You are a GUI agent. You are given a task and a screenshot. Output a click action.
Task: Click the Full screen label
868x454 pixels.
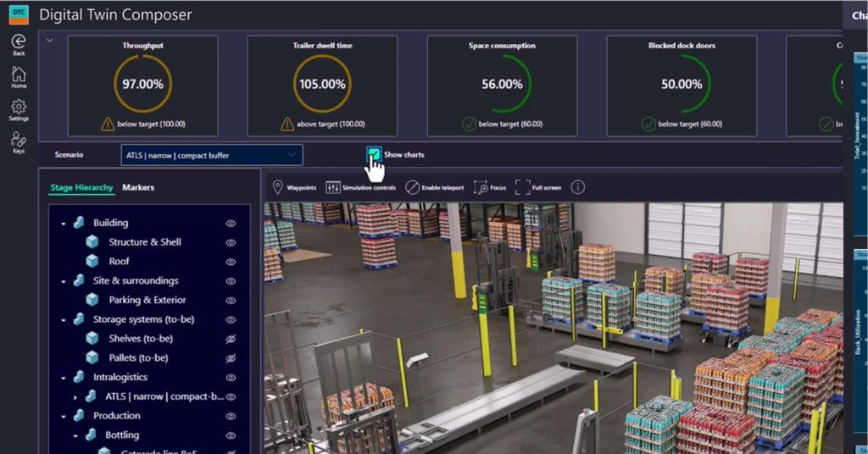click(547, 188)
